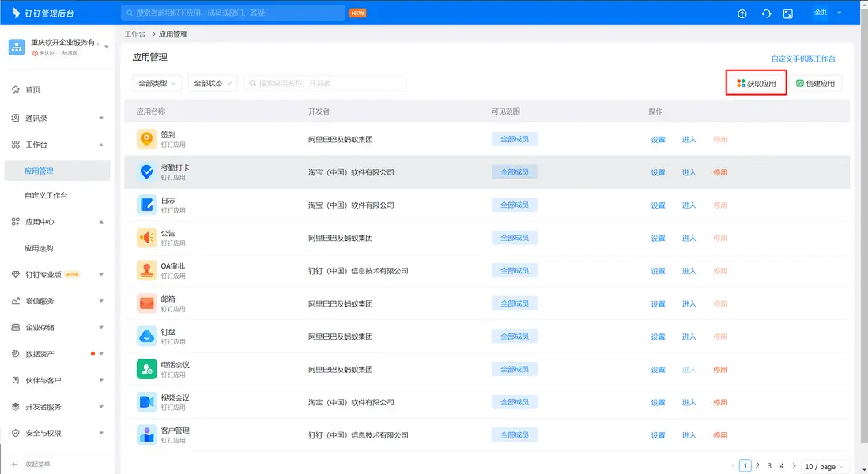Go to page 4 in pagination
Viewport: 868px width, 474px height.
pos(782,465)
